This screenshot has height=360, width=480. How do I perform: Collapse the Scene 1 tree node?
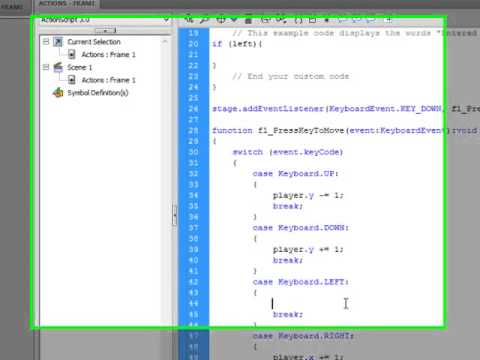click(x=46, y=67)
